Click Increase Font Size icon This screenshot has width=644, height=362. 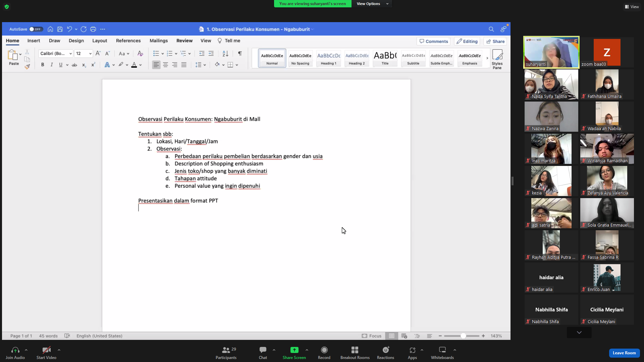coord(98,53)
